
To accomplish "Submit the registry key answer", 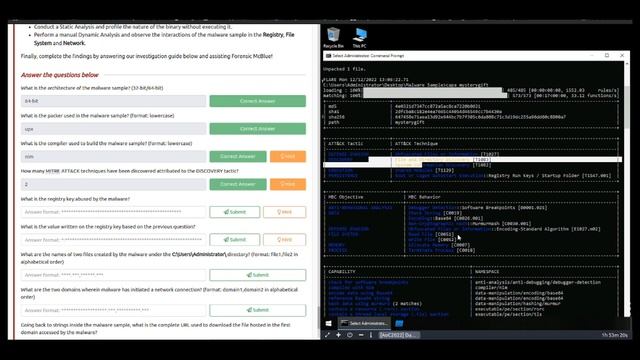I will [235, 212].
